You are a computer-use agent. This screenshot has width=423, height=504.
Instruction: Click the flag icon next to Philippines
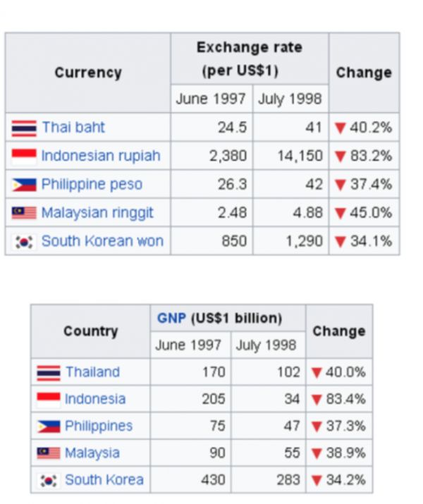[x=49, y=426]
